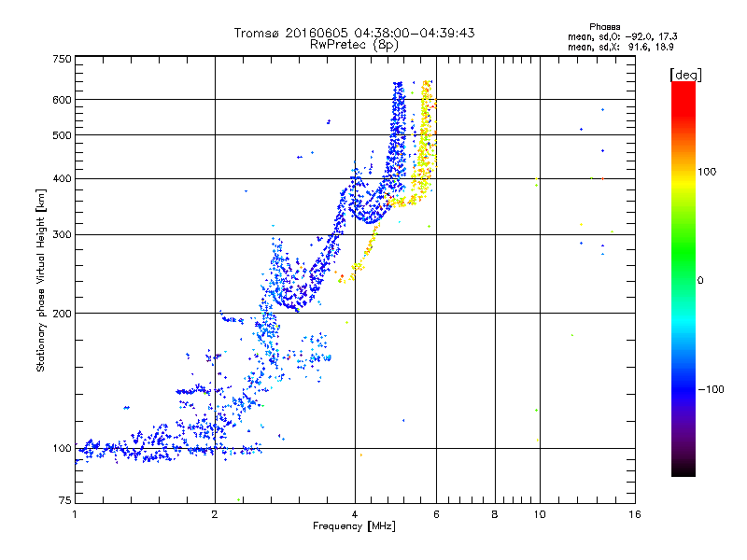The image size is (747, 560).
Task: Click the 'mean, sd,O: -92.0, 17.3' line
Action: [x=622, y=36]
